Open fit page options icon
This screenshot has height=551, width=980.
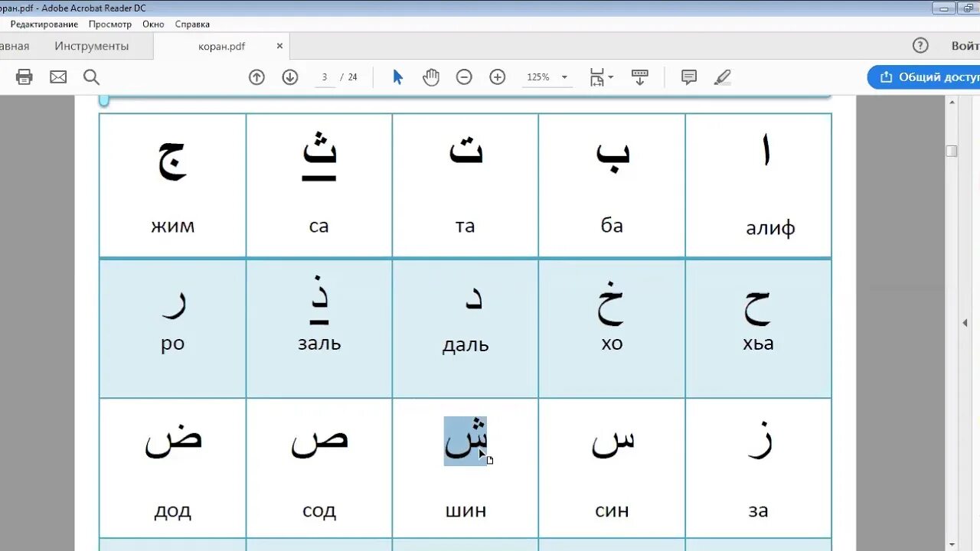tap(601, 77)
